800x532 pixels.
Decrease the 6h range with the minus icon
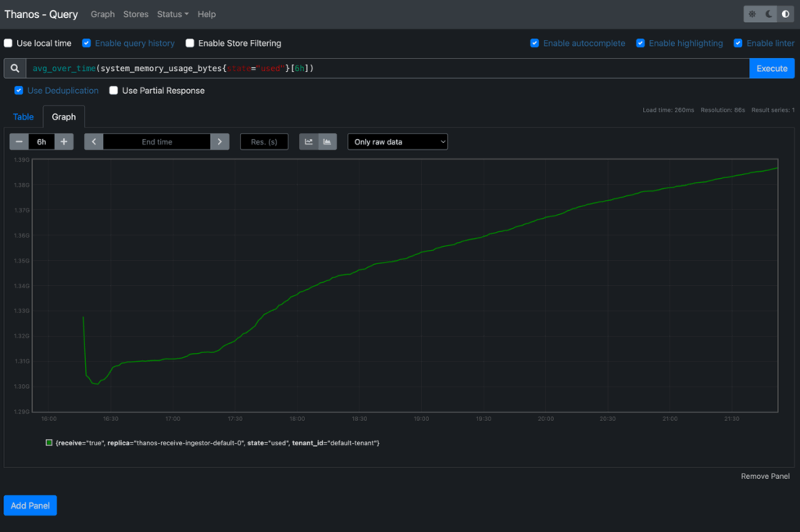coord(20,142)
